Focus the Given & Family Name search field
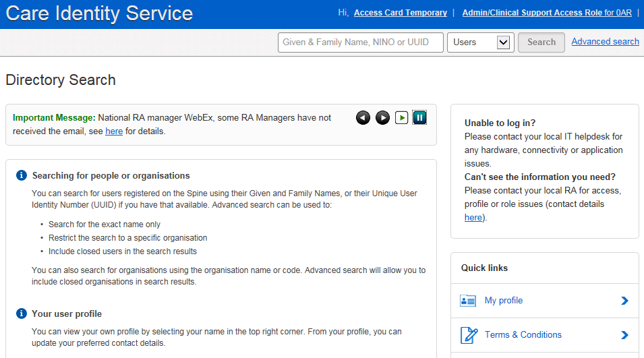 pyautogui.click(x=361, y=42)
